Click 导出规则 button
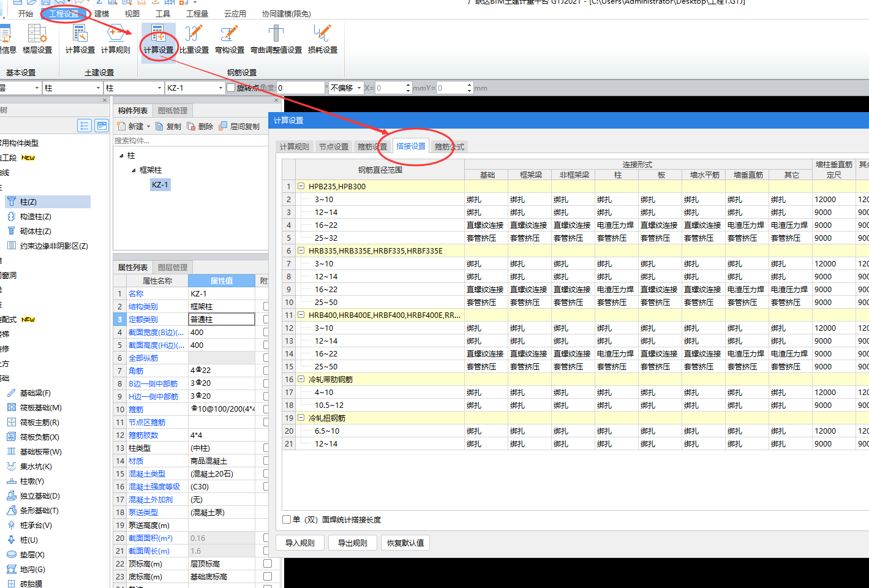869x588 pixels. coord(353,543)
